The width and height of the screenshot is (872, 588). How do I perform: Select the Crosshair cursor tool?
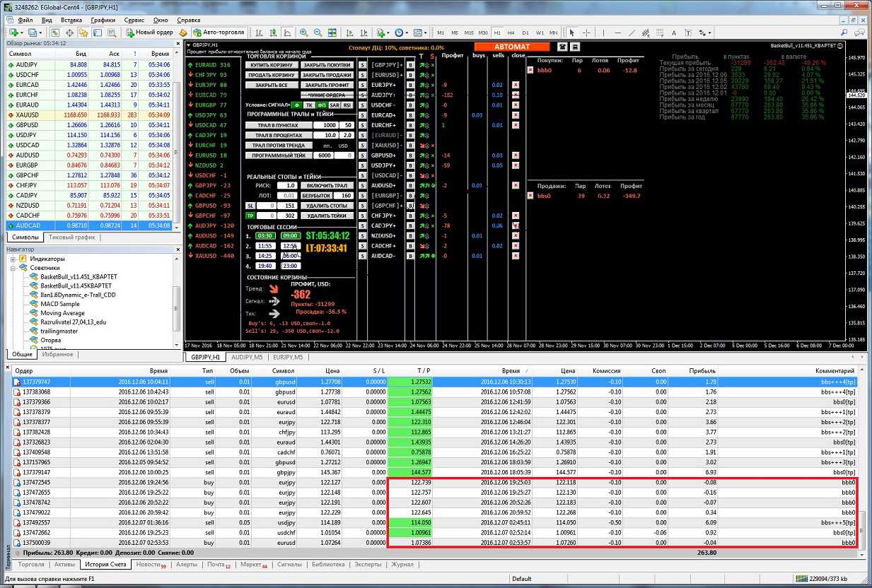click(587, 33)
